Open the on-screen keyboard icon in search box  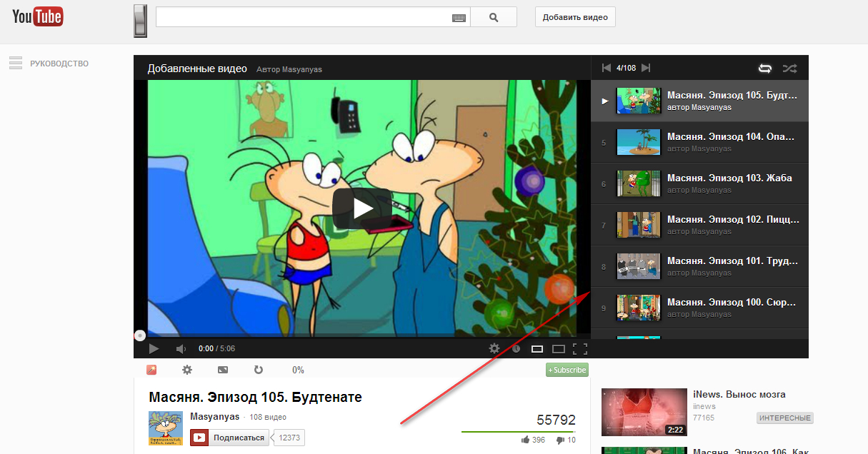(459, 18)
